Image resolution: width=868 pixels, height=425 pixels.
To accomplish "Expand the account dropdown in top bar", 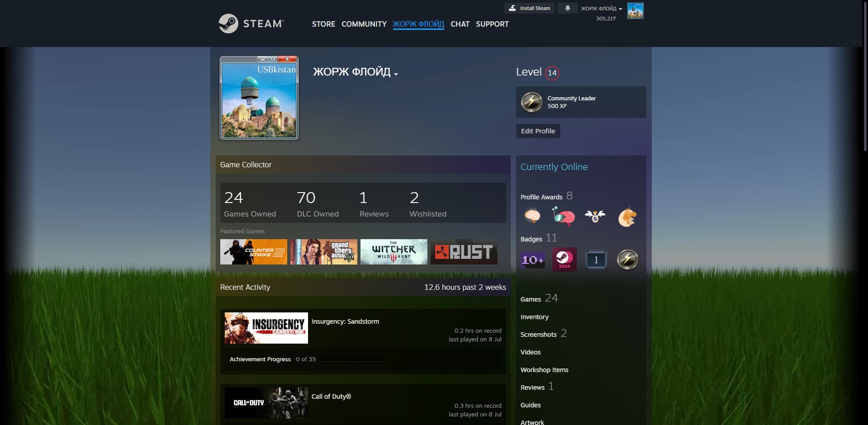I will click(x=602, y=9).
